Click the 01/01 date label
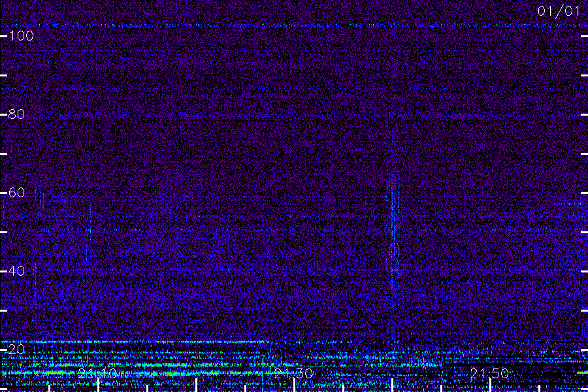Viewport: 588px width, 392px height. pos(559,11)
